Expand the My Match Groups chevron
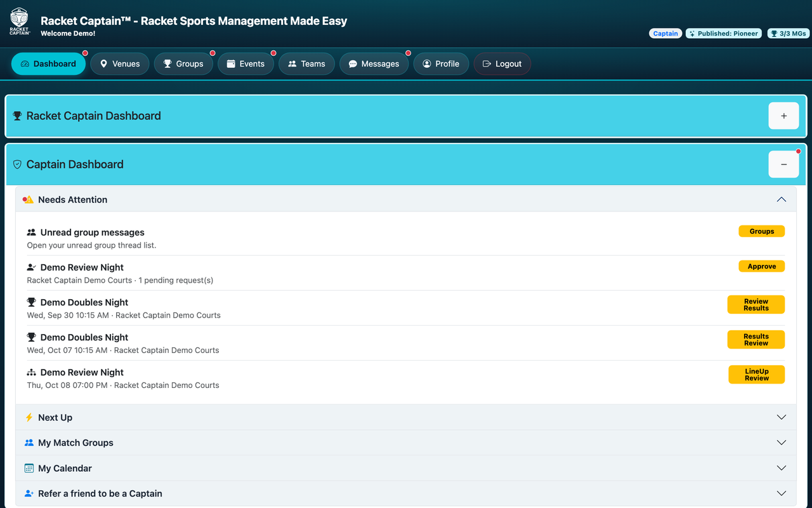The height and width of the screenshot is (508, 812). pyautogui.click(x=782, y=443)
